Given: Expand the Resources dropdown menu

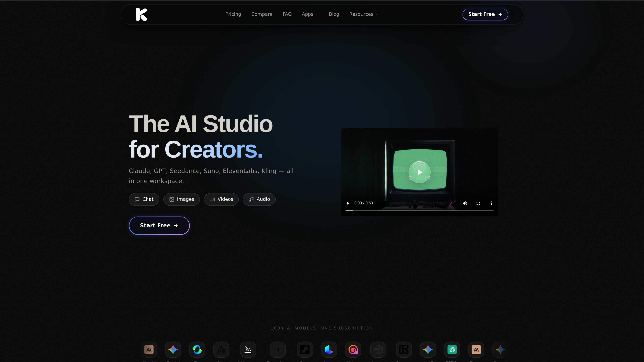Looking at the screenshot, I should coord(363,14).
